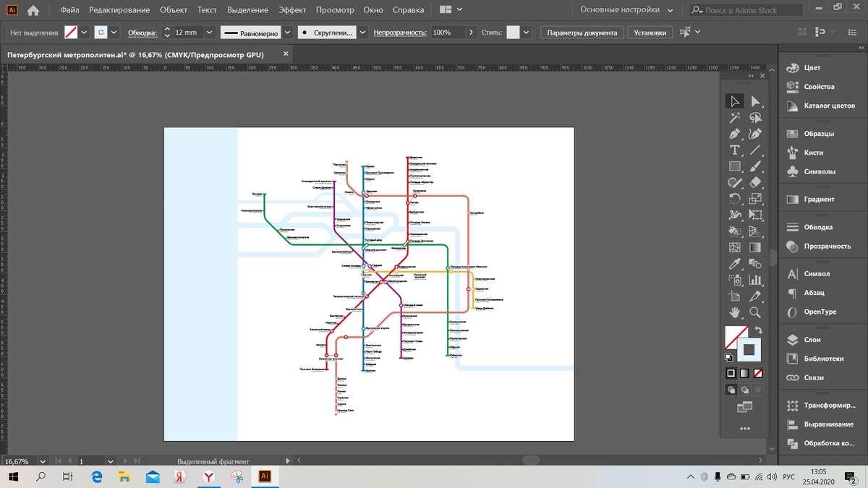Open the variable width profile dropdown
This screenshot has width=868, height=488.
(287, 33)
